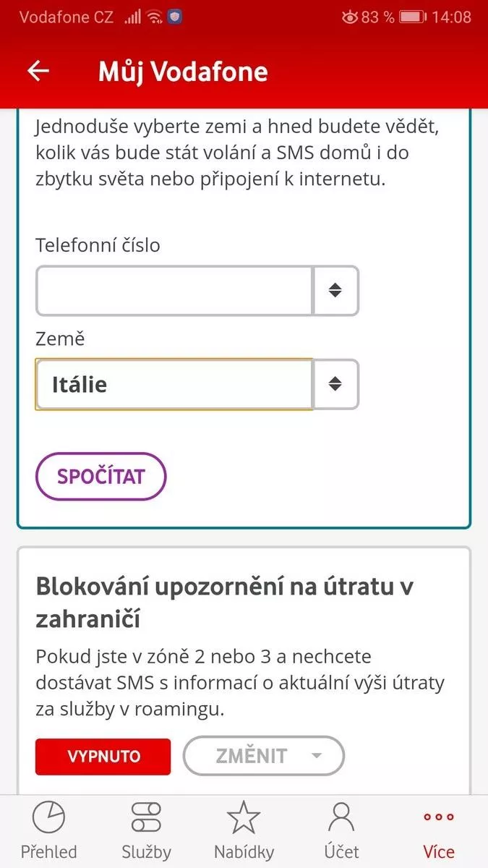Open the Přehled pie chart icon
The image size is (488, 868).
coord(48,817)
